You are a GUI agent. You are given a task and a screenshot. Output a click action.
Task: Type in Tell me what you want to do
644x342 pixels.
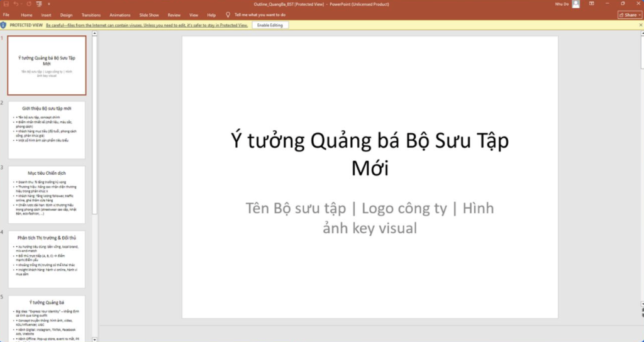(262, 14)
